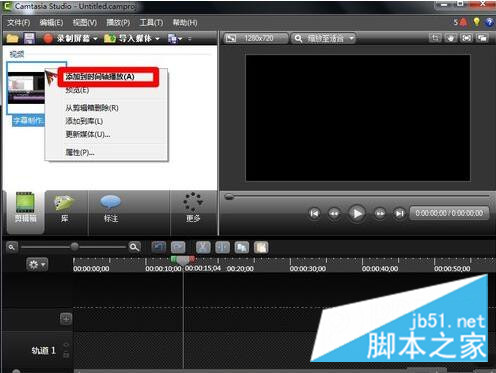
Task: Click the editing dimensions icon beside 1280x720
Action: coord(231,39)
